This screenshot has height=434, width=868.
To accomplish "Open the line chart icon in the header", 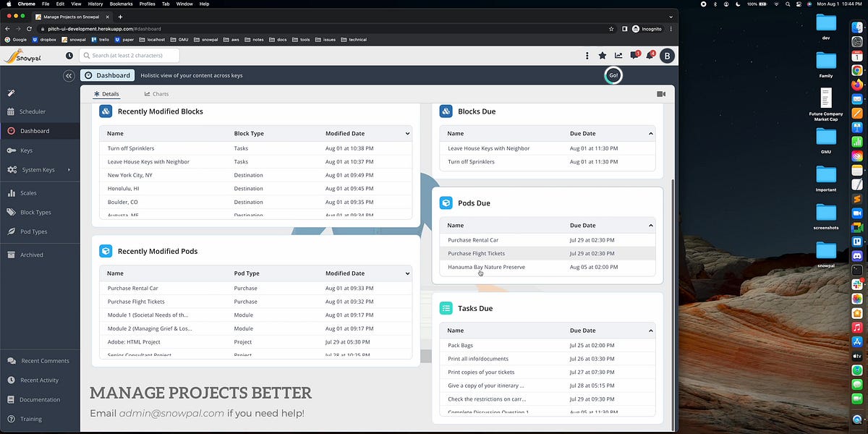I will click(618, 56).
